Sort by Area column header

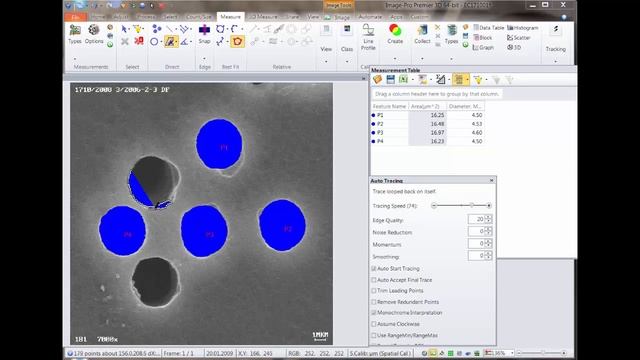coord(427,106)
